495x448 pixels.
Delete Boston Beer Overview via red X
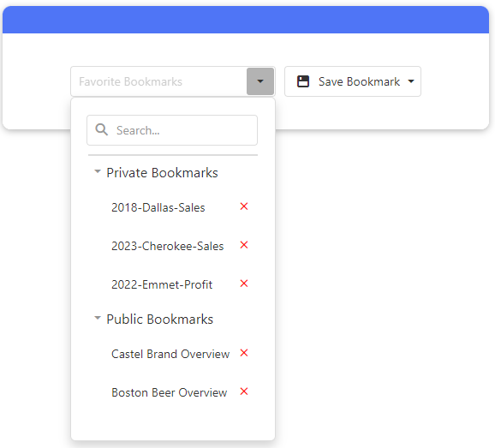point(244,391)
